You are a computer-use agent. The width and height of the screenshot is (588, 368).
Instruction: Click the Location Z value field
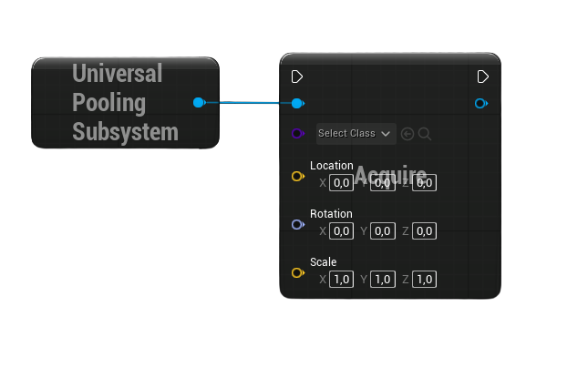point(425,183)
